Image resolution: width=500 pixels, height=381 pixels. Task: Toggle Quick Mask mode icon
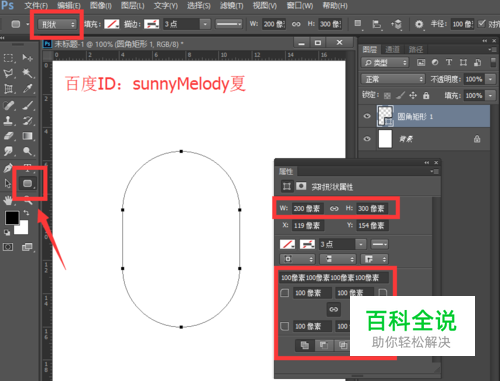tap(8, 247)
